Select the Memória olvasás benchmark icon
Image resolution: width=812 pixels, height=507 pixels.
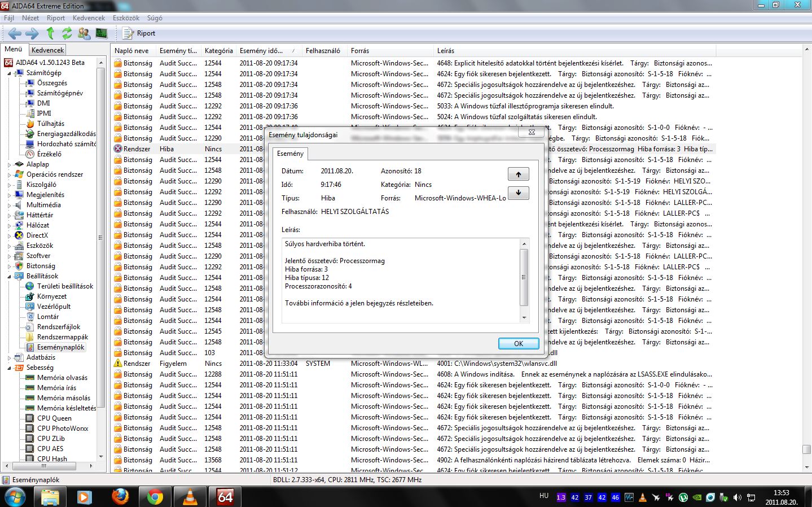30,378
